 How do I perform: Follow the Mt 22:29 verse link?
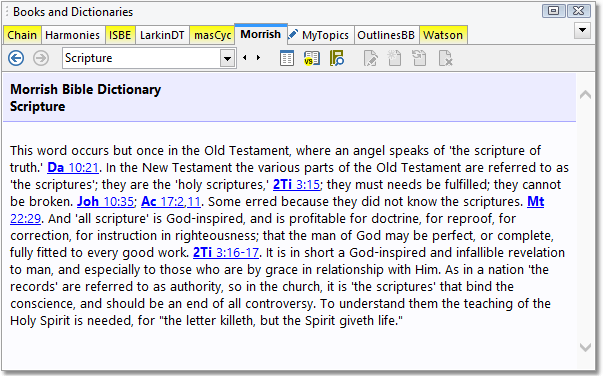coord(535,201)
